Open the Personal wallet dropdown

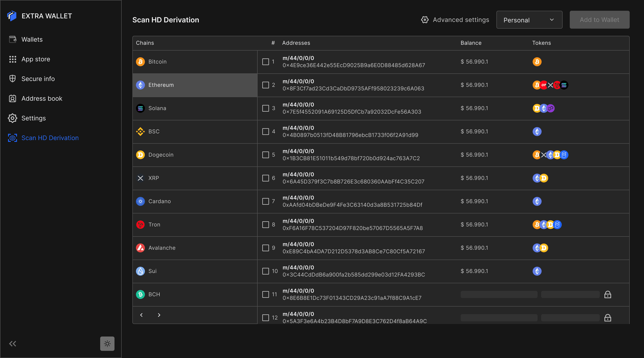point(529,20)
